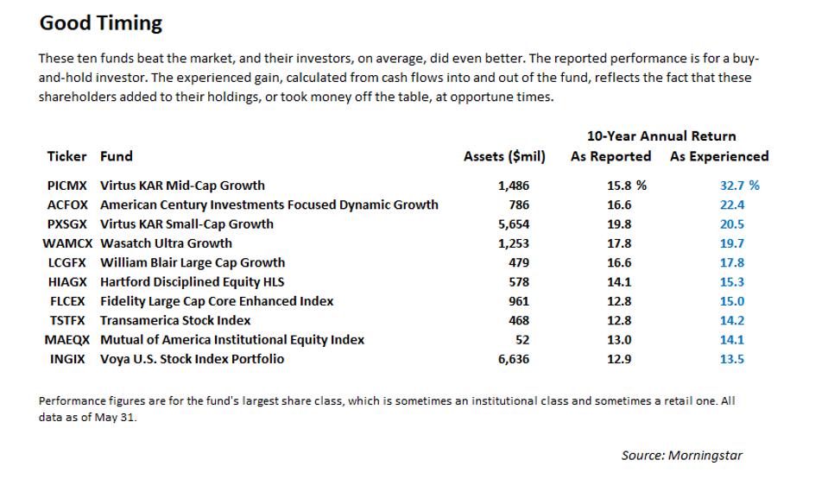Click the Assets ($mil) column header
This screenshot has width=828, height=504.
pyautogui.click(x=504, y=156)
